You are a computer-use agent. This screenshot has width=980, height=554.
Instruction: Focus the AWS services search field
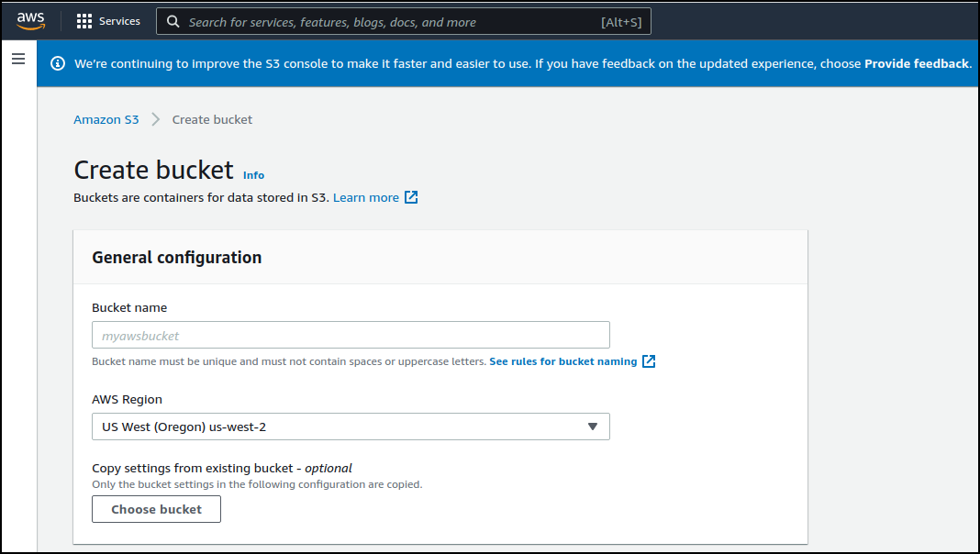point(403,22)
